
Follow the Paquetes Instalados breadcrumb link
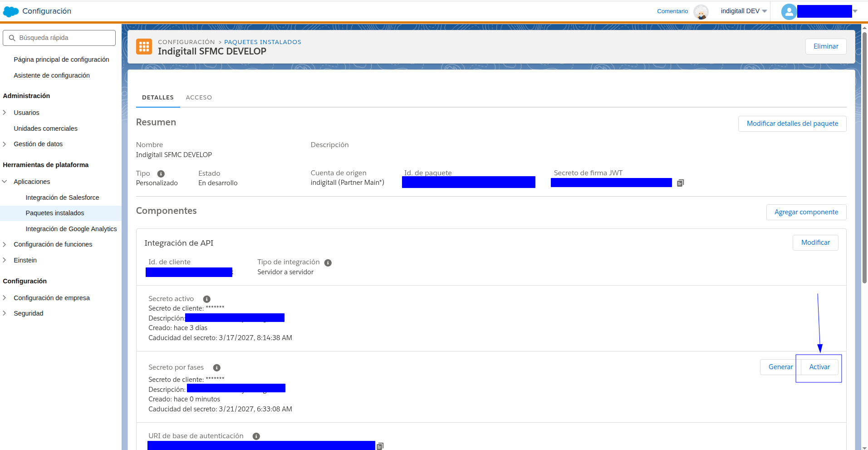(263, 42)
